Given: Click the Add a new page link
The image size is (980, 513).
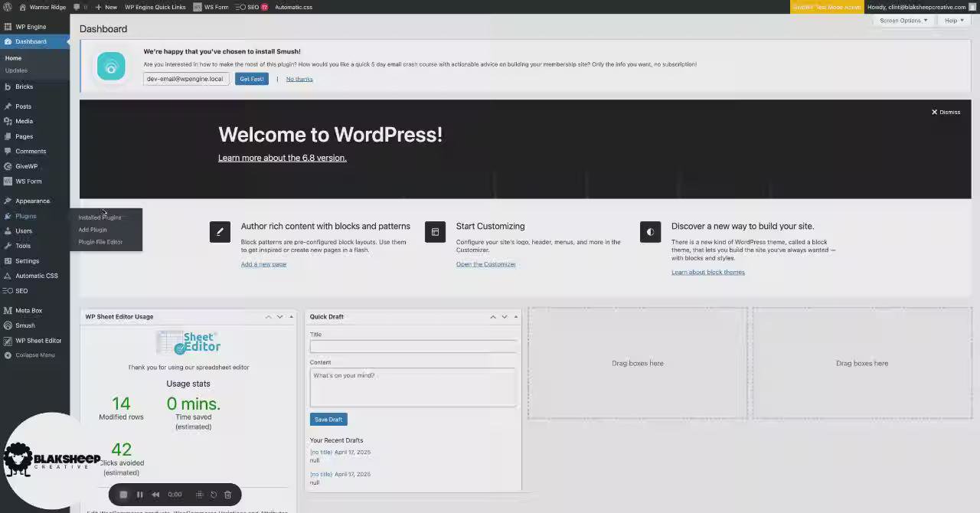Looking at the screenshot, I should pos(263,264).
